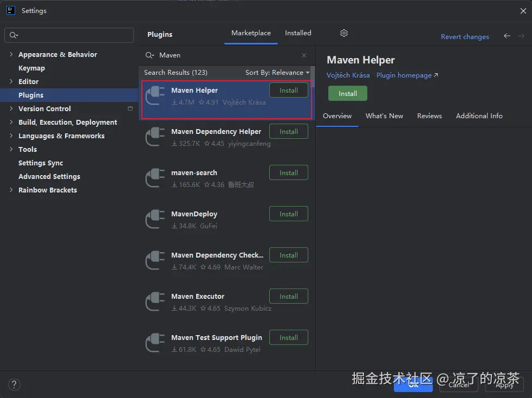This screenshot has width=532, height=398.
Task: Select Keymap in the settings tree
Action: tap(31, 68)
